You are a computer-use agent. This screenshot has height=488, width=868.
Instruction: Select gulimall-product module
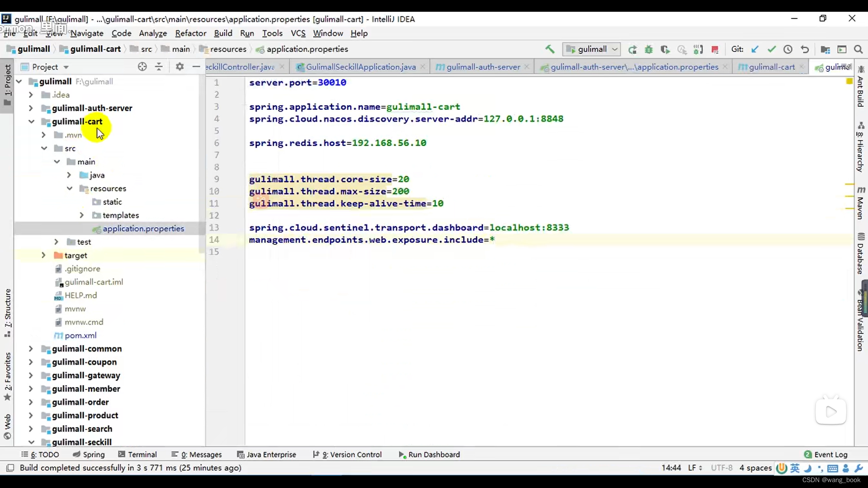pyautogui.click(x=85, y=416)
